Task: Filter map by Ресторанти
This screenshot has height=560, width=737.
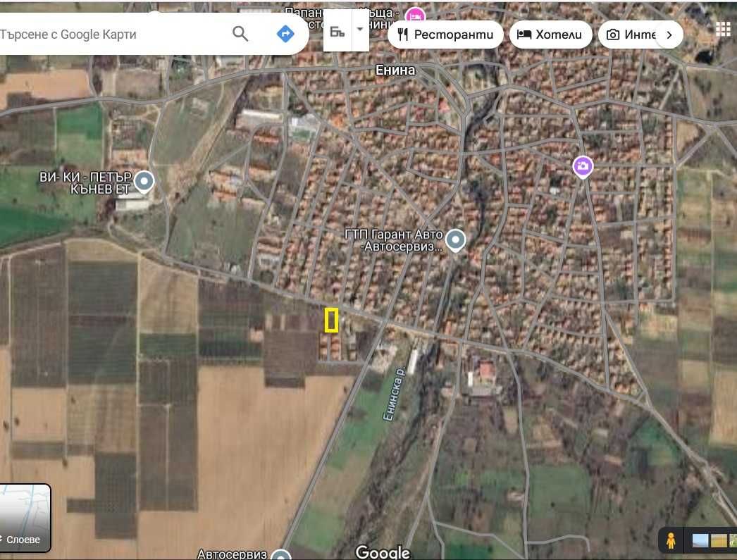Action: coord(445,35)
